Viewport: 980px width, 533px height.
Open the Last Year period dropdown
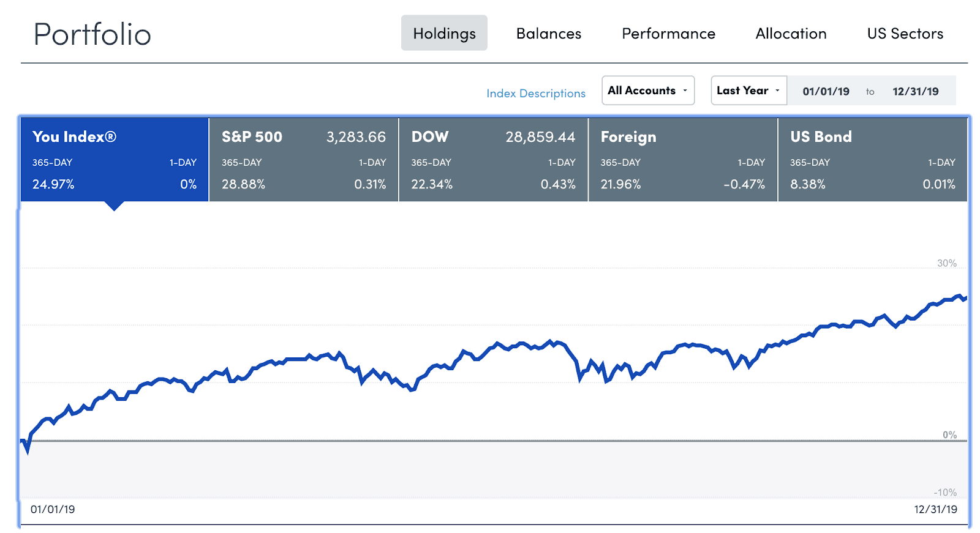click(x=748, y=91)
